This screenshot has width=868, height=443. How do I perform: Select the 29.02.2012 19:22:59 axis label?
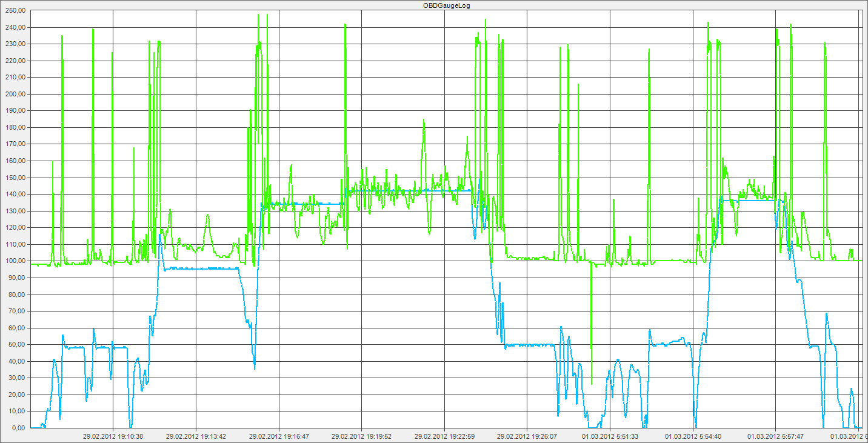pos(444,436)
